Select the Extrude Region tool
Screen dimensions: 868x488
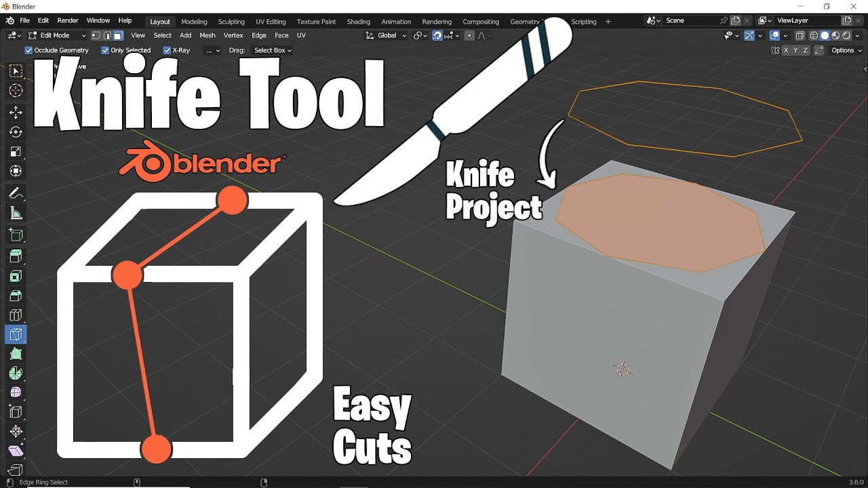[16, 256]
